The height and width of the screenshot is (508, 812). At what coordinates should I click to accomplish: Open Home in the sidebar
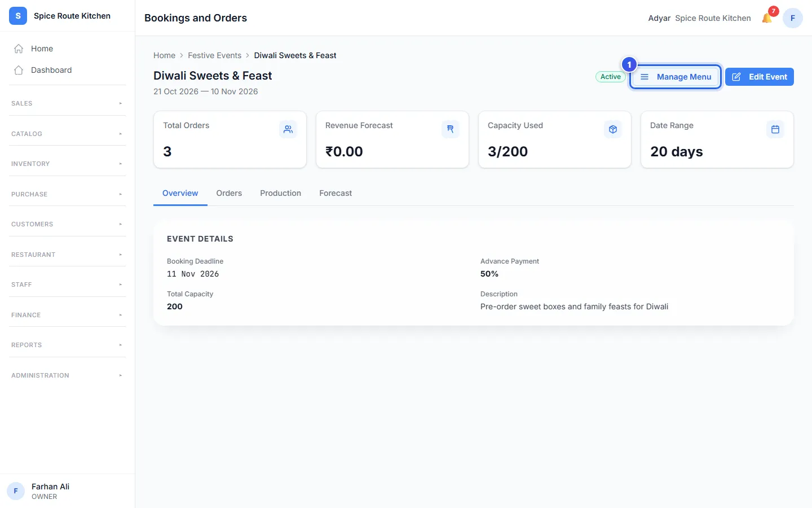pos(68,49)
